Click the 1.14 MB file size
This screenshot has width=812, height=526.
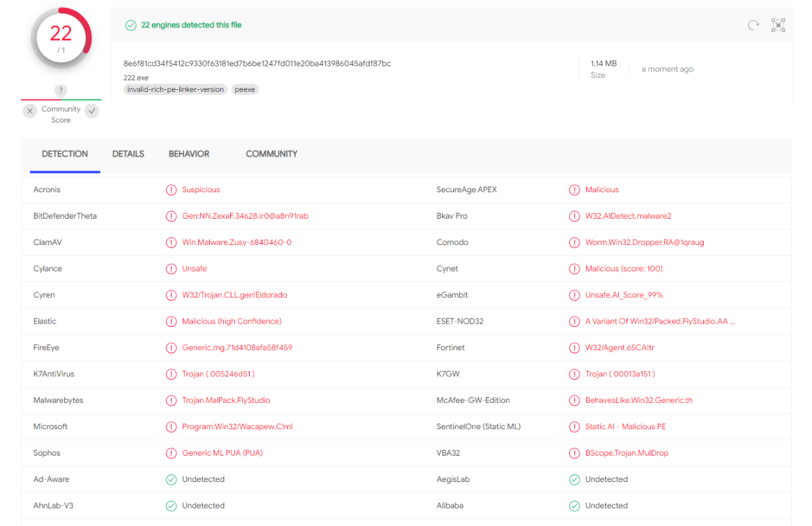604,64
